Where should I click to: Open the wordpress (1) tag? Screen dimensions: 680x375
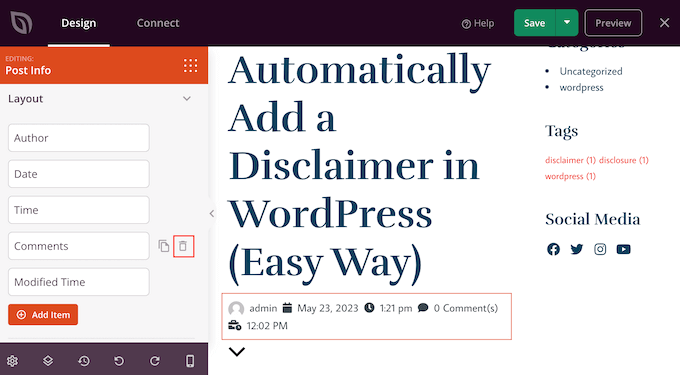click(570, 176)
